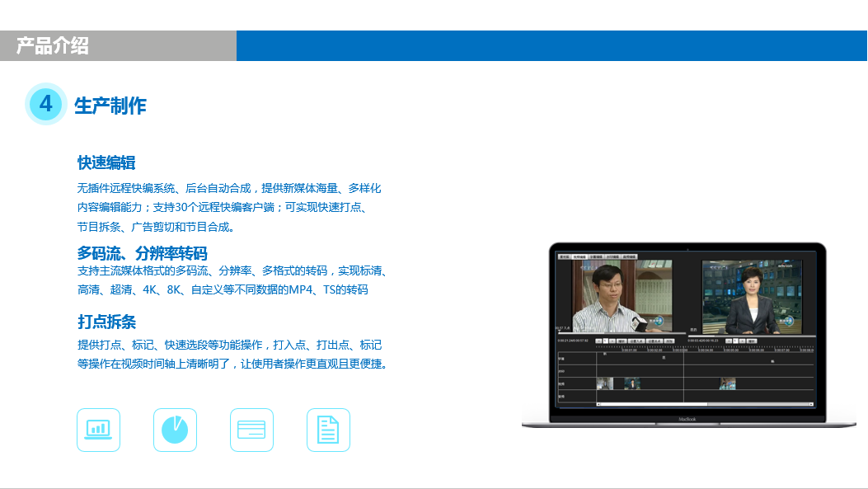The width and height of the screenshot is (868, 489).
Task: Select the 生产制作 section title
Action: tap(110, 106)
